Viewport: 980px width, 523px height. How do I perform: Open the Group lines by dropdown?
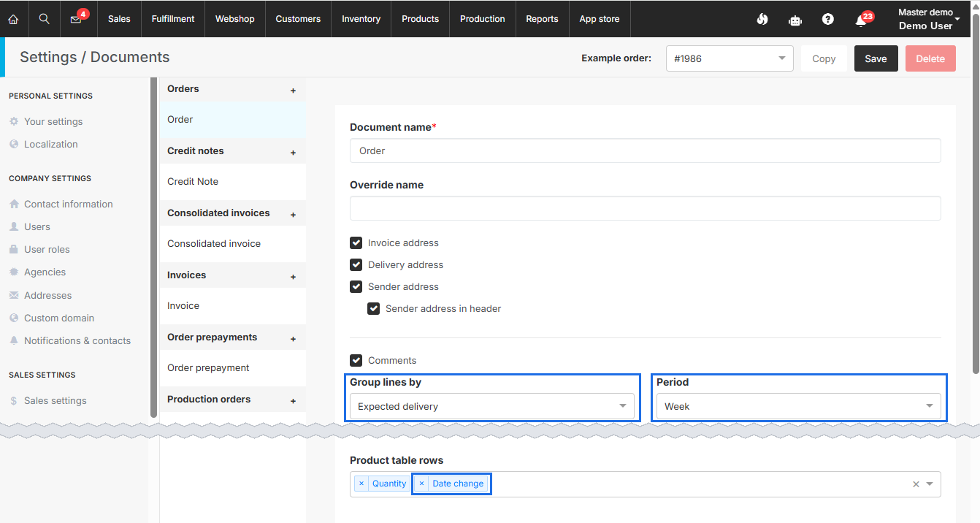pyautogui.click(x=491, y=406)
